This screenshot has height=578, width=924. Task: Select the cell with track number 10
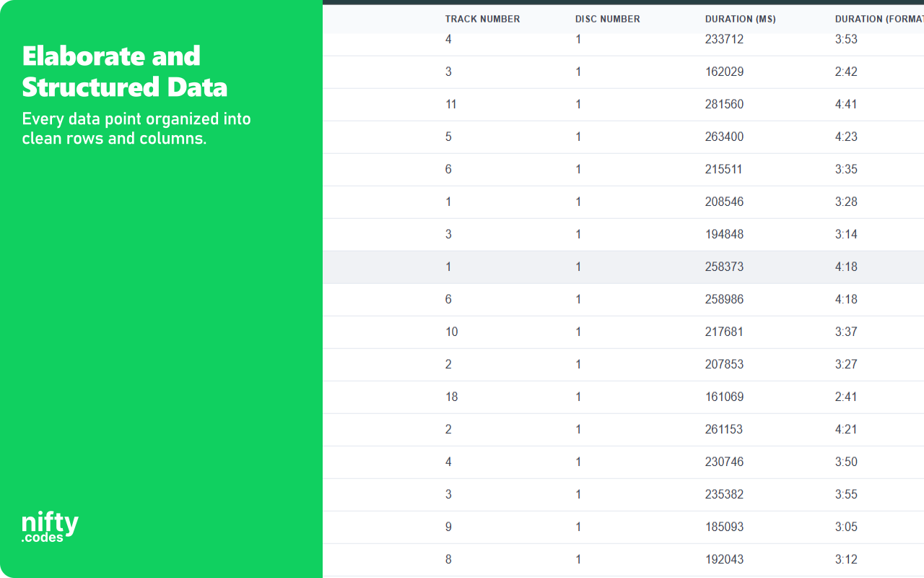coord(451,332)
